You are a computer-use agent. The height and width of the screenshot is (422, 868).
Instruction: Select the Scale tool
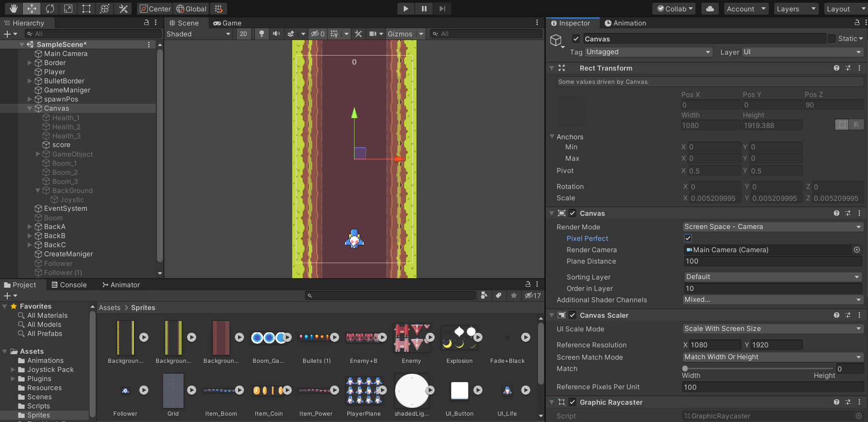pos(68,9)
